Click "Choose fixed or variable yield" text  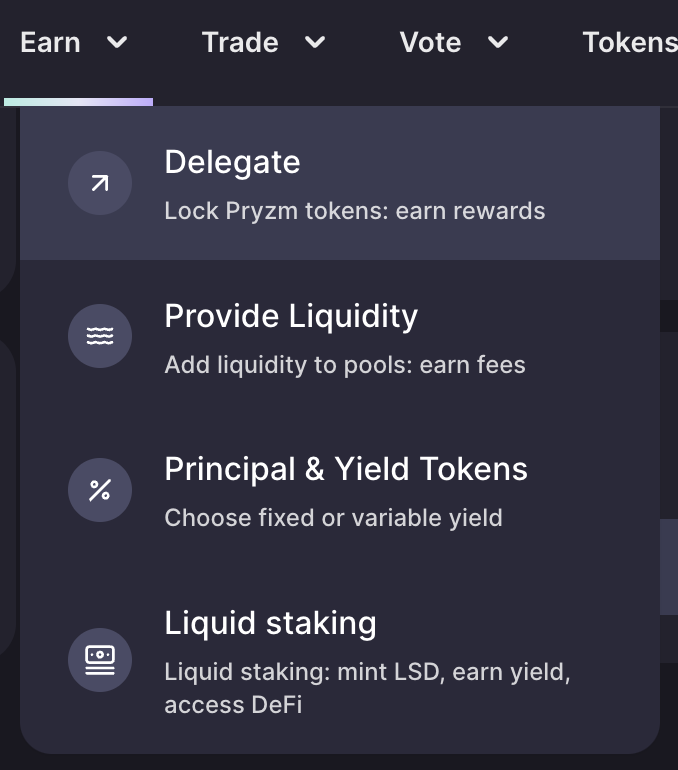point(333,518)
